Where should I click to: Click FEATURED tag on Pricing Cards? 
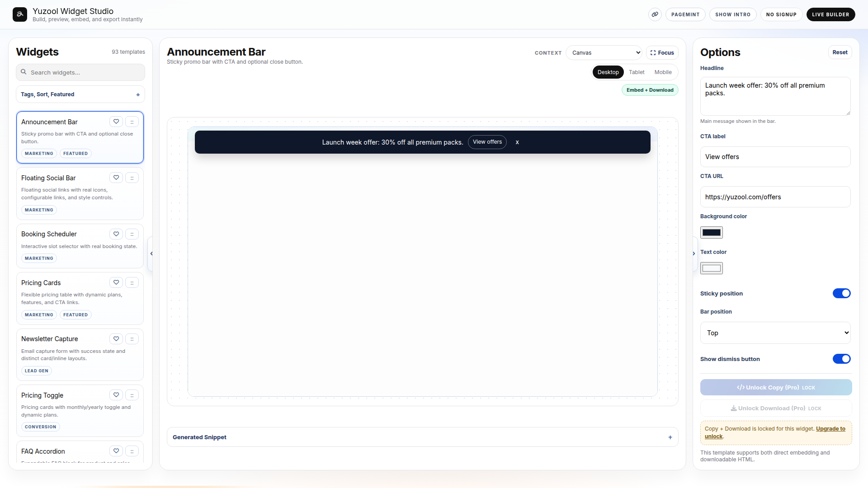coord(75,314)
